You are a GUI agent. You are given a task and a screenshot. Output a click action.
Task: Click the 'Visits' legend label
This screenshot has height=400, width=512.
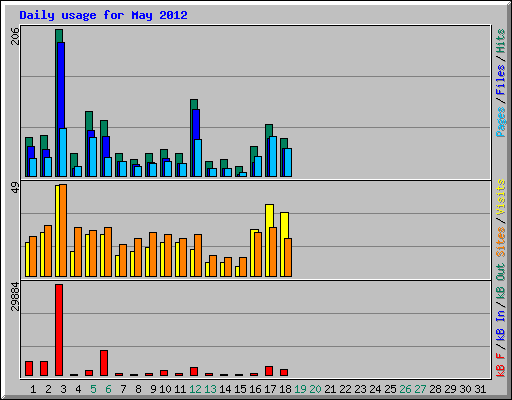501,198
